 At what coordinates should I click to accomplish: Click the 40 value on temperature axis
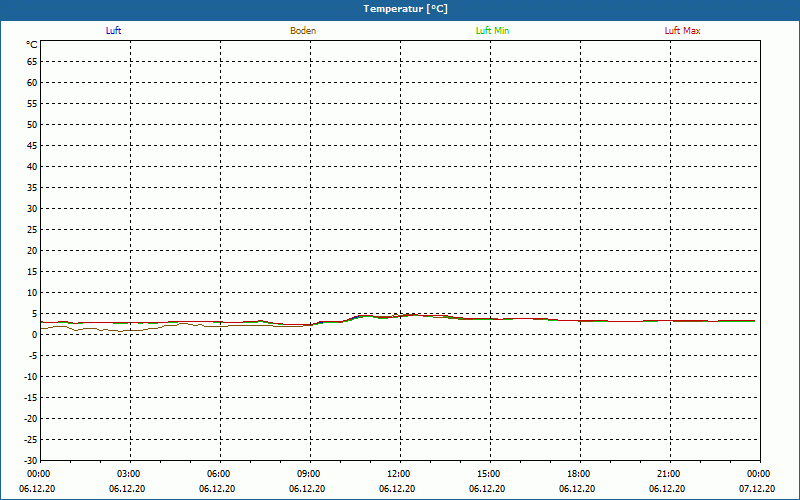(32, 167)
